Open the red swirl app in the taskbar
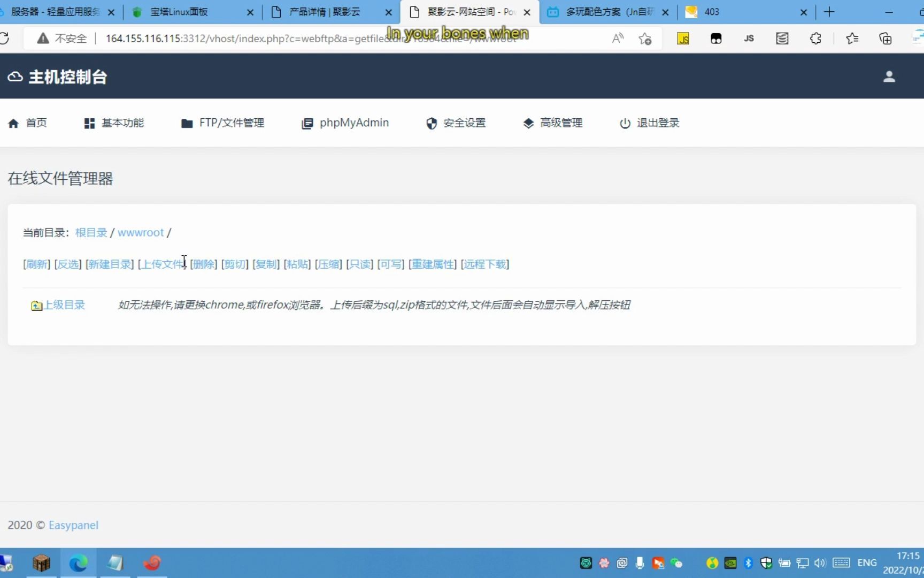Viewport: 924px width, 578px height. (x=152, y=563)
